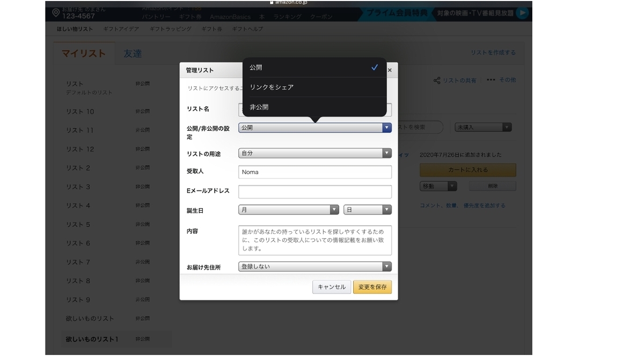The image size is (644, 362).
Task: Open ギフトラッピング in the sub navigation
Action: pos(170,29)
